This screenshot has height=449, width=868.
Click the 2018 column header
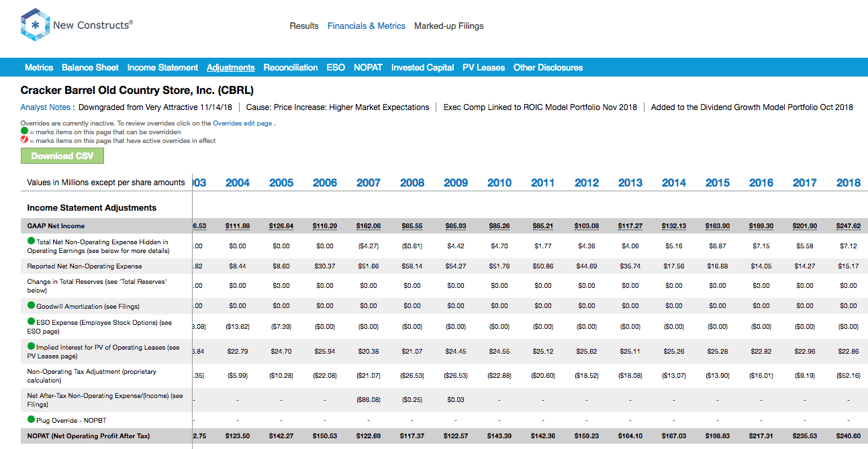click(x=849, y=183)
